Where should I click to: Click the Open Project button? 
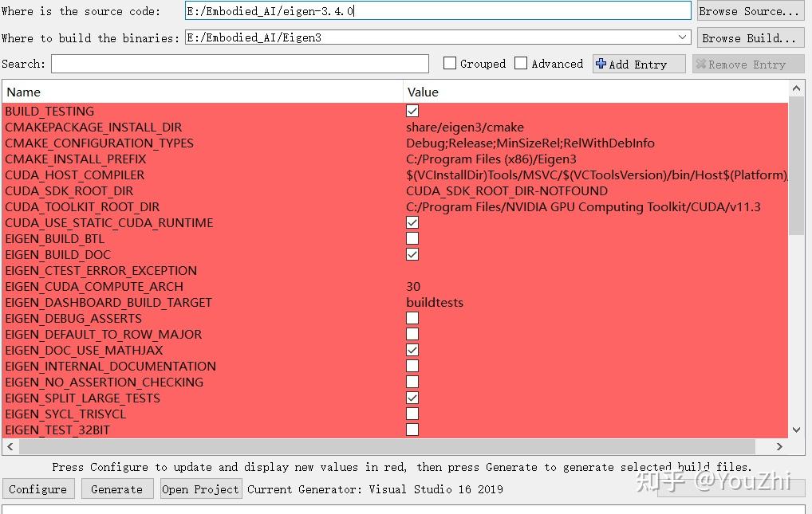click(x=200, y=488)
